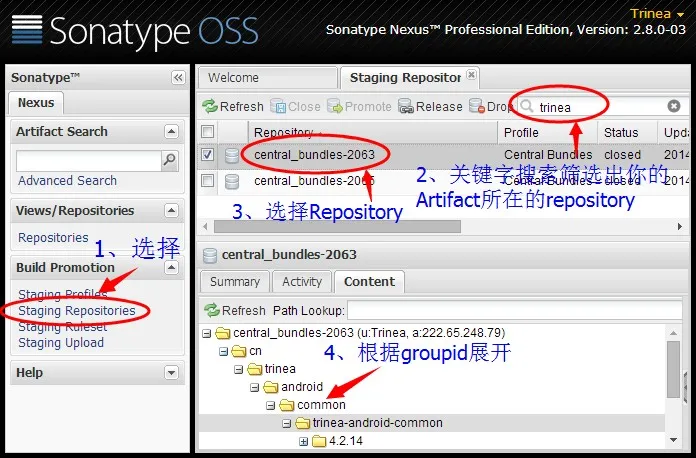Click the root central_bundles-2063 folder icon
The image size is (696, 458).
[x=223, y=333]
